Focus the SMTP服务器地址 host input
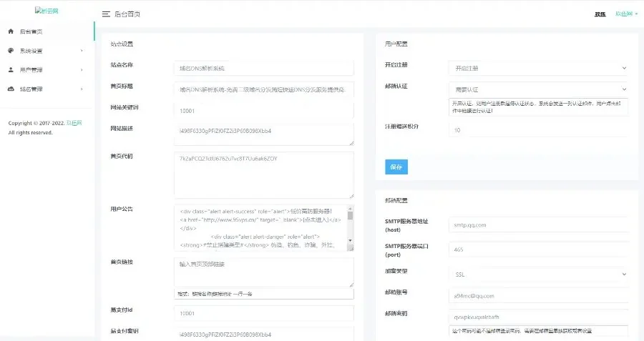 (x=538, y=225)
